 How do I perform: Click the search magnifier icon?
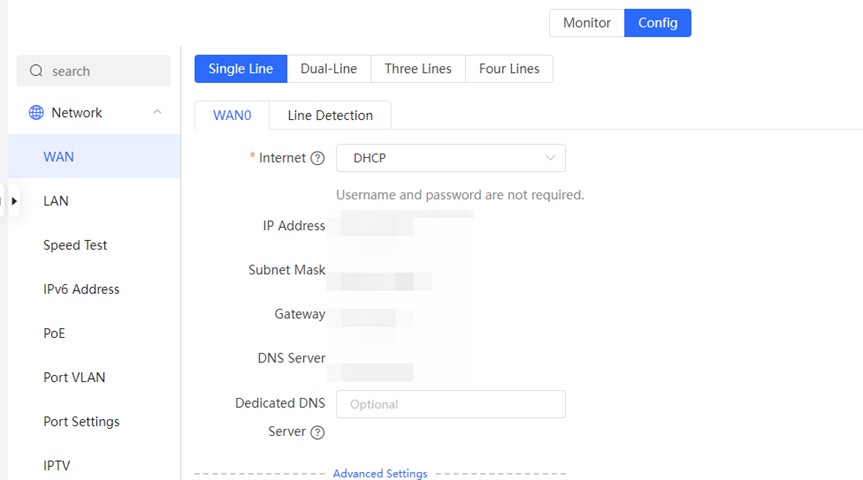click(36, 70)
